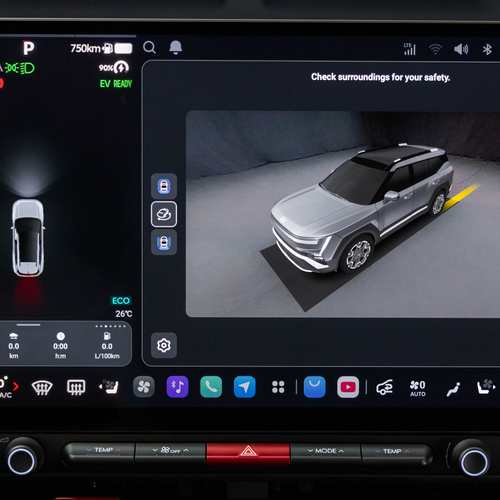Tap the trip panel drag handle bar
500x500 pixels.
(29, 325)
